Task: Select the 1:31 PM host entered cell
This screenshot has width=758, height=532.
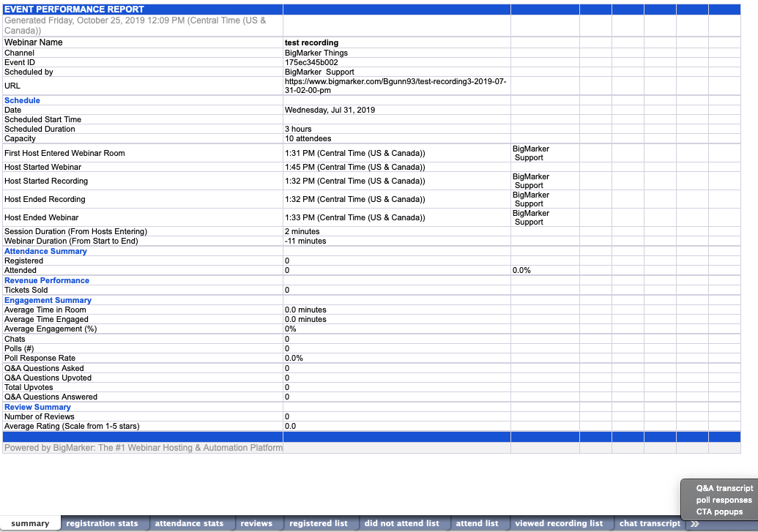Action: (396, 153)
